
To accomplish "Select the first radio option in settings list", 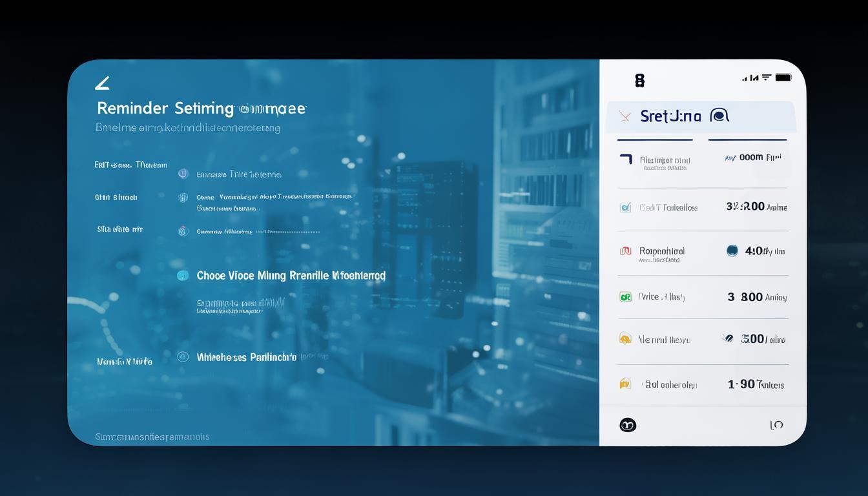I will click(x=183, y=174).
